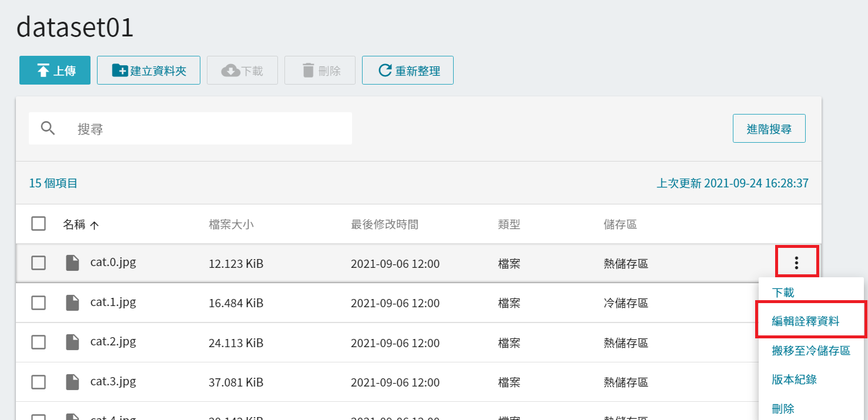The height and width of the screenshot is (420, 868).
Task: Choose 下載 from the context menu
Action: click(783, 293)
